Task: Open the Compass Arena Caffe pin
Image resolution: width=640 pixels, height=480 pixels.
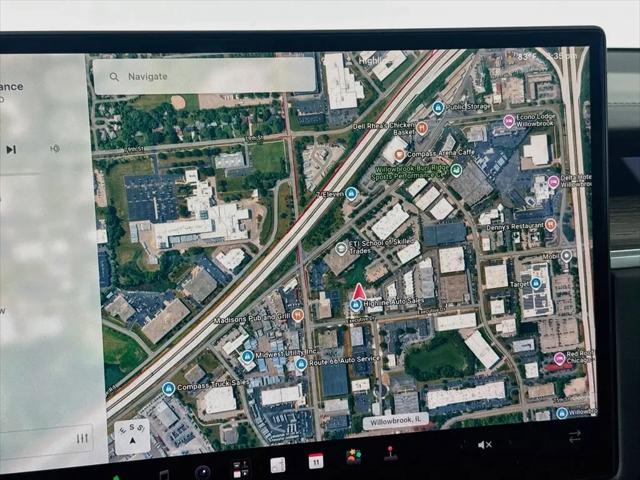Action: point(399,155)
